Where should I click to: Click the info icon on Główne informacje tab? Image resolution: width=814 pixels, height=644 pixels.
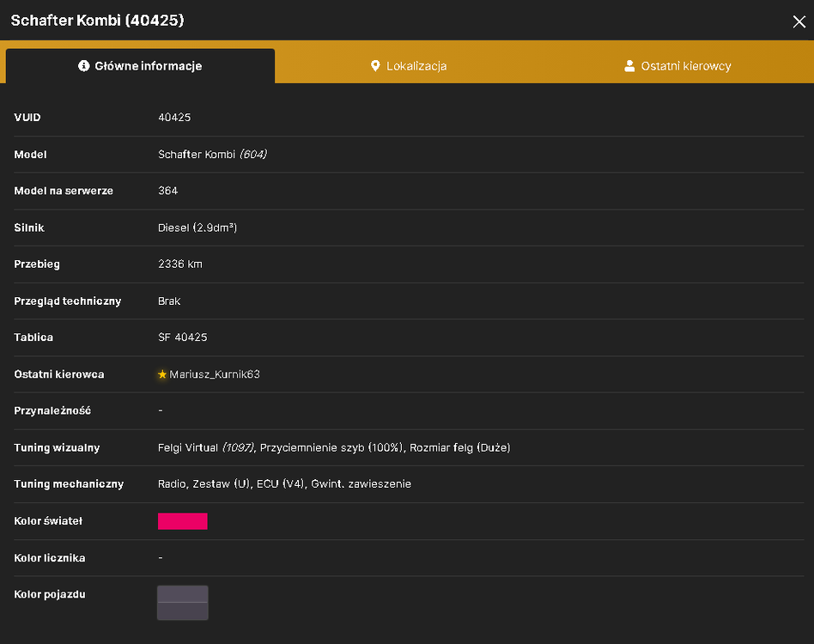tap(83, 66)
